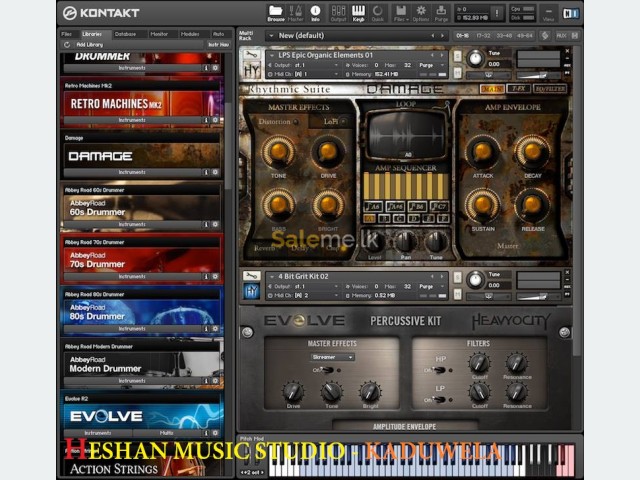Screen dimensions: 640x480
Task: Open the Files dropdown menu
Action: click(x=401, y=13)
